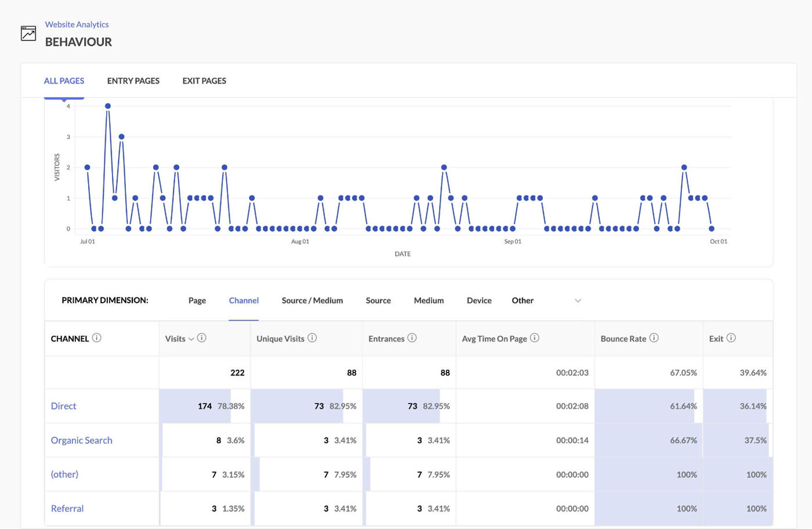Click Direct avg time 00:02:08
This screenshot has width=812, height=529.
(x=572, y=406)
